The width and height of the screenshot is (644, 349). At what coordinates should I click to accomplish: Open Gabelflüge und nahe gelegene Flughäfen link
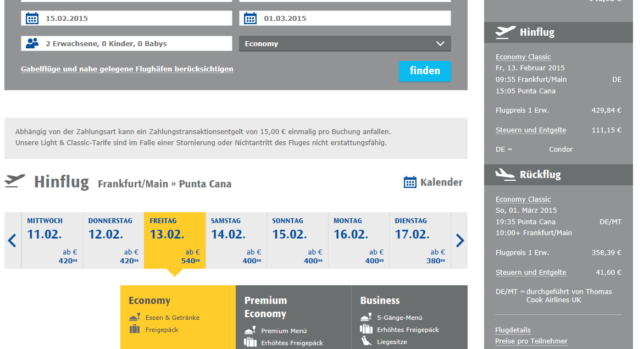tap(127, 69)
